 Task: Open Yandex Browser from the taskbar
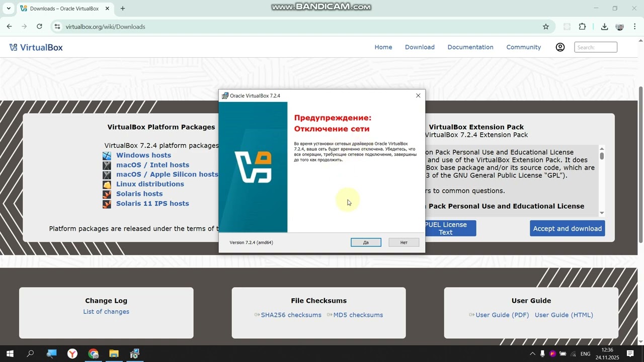pyautogui.click(x=72, y=354)
